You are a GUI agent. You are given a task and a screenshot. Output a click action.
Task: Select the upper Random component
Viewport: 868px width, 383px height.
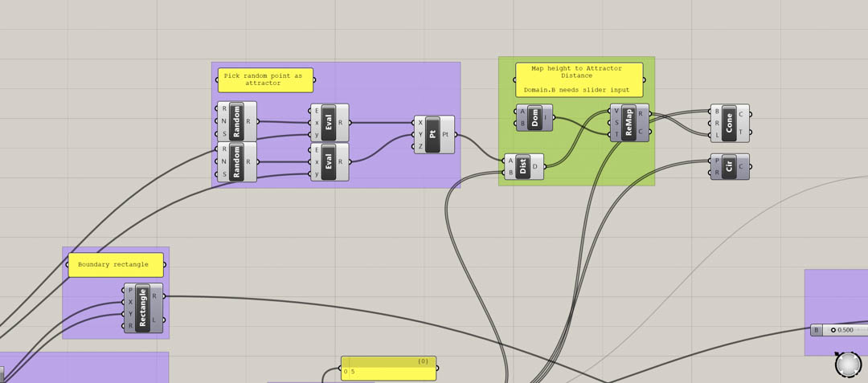coord(236,121)
